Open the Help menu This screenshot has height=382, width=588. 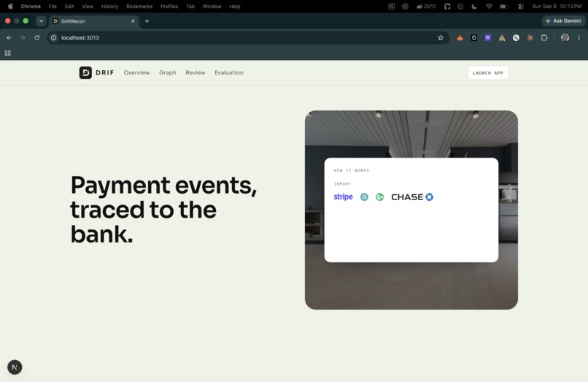pyautogui.click(x=235, y=7)
